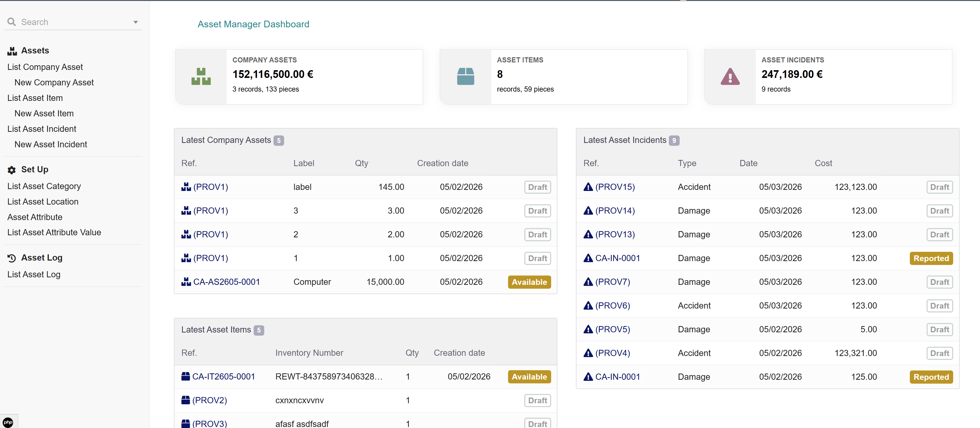The width and height of the screenshot is (980, 428).
Task: Click the item icon beside (PROV3)
Action: tap(186, 423)
